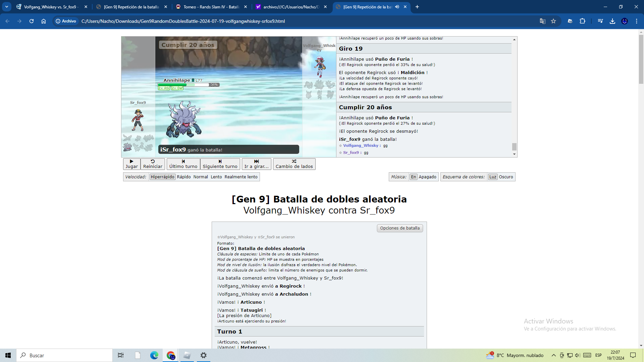The width and height of the screenshot is (644, 362).
Task: Select Rápido speed option
Action: coord(184,177)
